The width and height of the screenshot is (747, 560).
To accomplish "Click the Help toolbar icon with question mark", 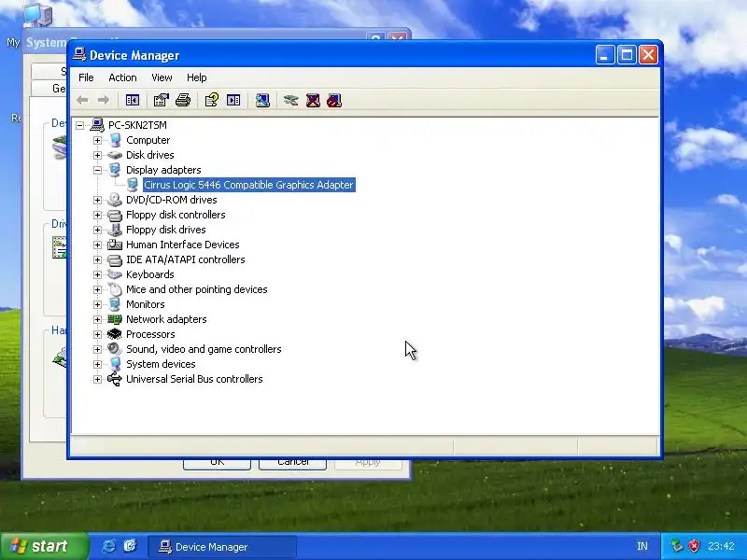I will pos(212,100).
